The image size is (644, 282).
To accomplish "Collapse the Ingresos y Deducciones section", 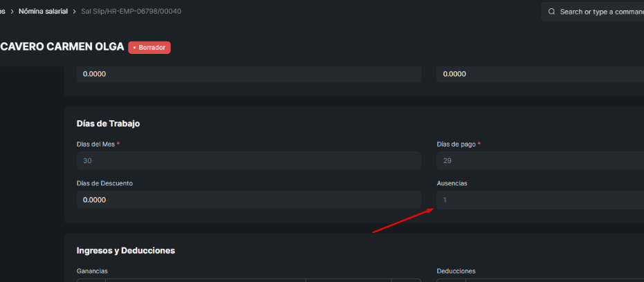I will click(126, 250).
